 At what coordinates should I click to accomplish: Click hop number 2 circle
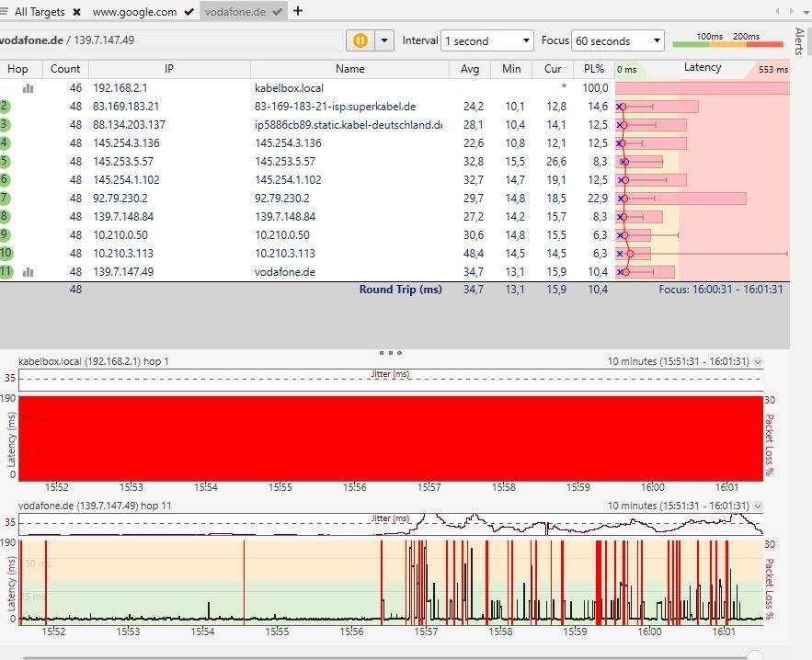(x=5, y=107)
